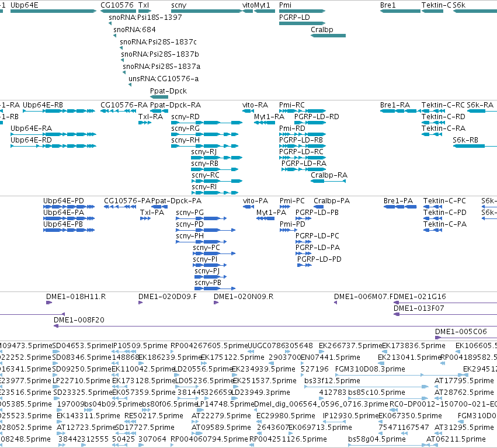
Task: Select the bs58g04.5prime EST label
Action: 377,439
